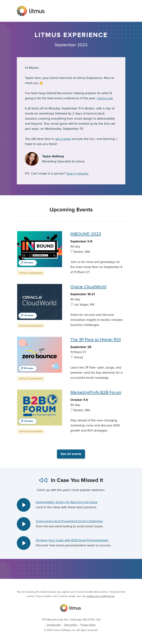The image size is (142, 644).
Task: Click the Litmus logo in the header
Action: click(31, 11)
